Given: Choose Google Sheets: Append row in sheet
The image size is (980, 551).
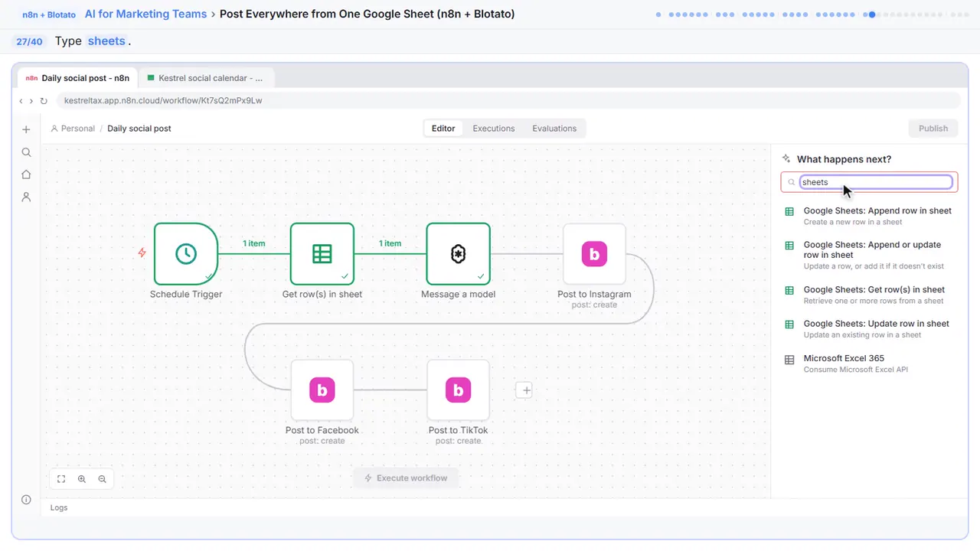Looking at the screenshot, I should tap(870, 216).
